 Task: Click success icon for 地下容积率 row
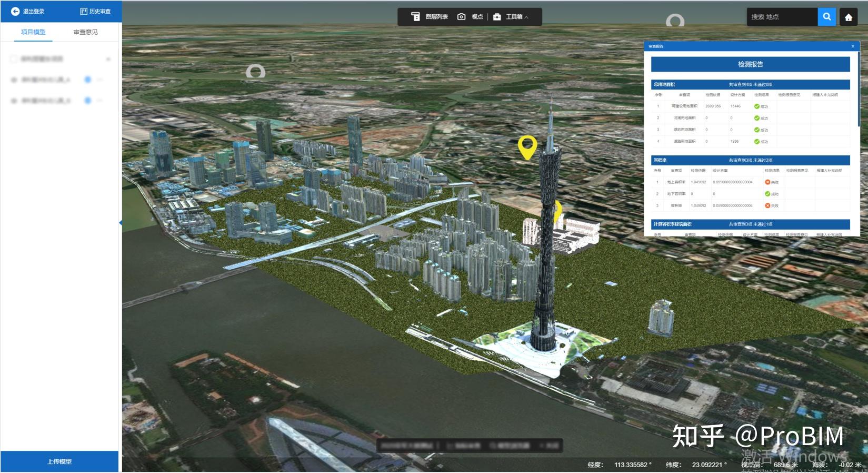[767, 194]
